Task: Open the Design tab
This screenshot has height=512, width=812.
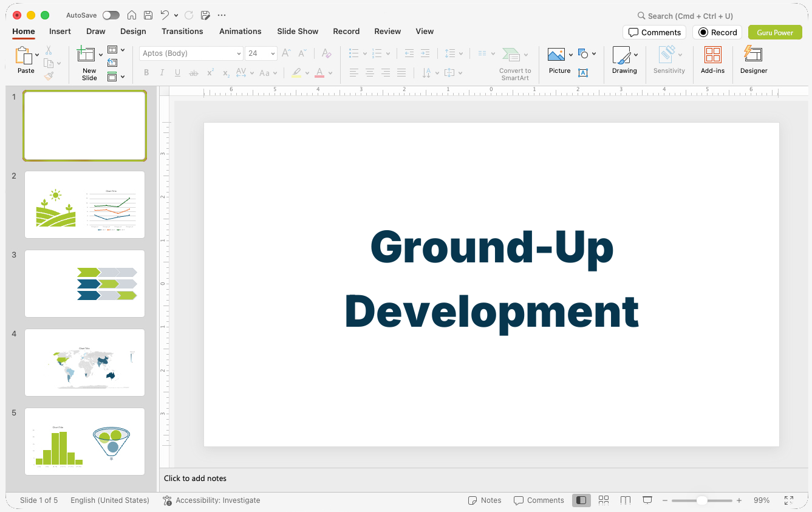Action: 133,31
